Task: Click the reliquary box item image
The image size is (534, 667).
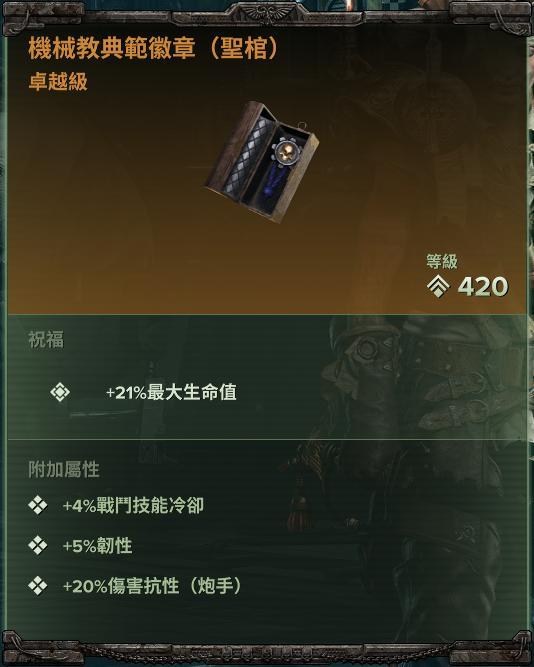Action: [x=261, y=162]
